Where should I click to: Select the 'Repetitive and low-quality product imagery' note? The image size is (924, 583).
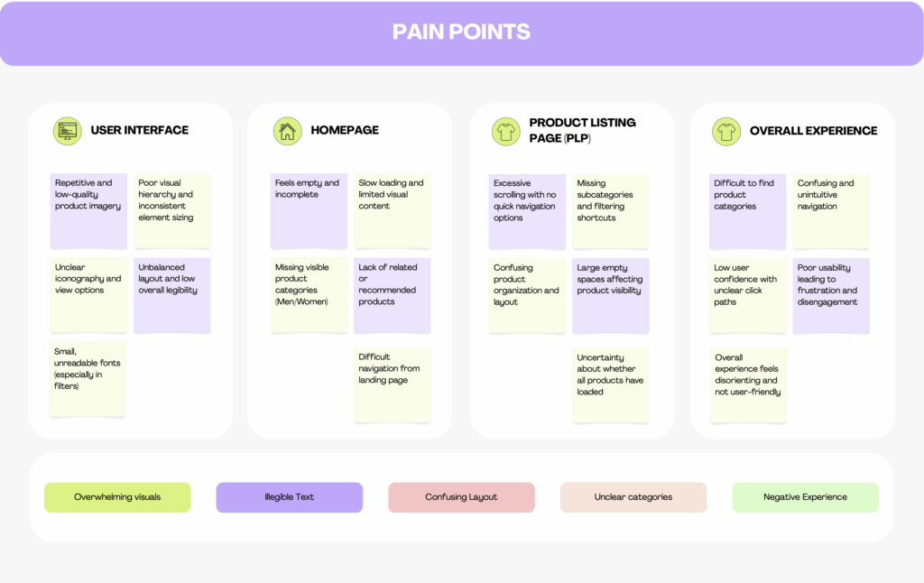click(x=88, y=211)
